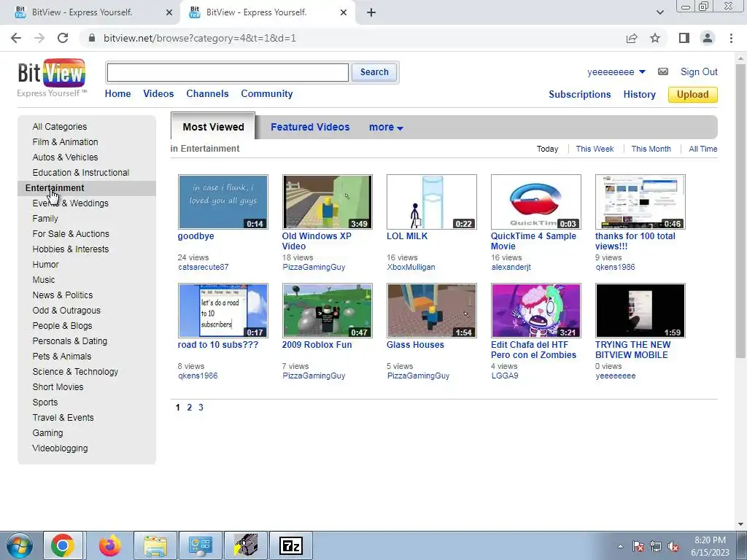The image size is (747, 560).
Task: Switch to Most Viewed tab
Action: [213, 127]
